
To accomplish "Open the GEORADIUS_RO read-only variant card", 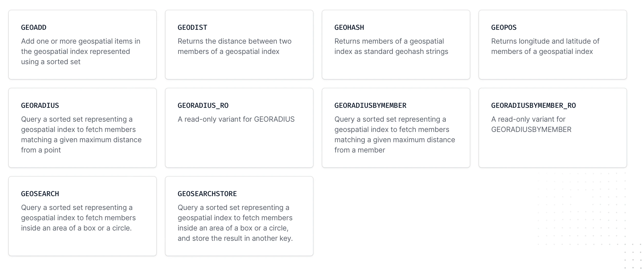I will (x=239, y=128).
